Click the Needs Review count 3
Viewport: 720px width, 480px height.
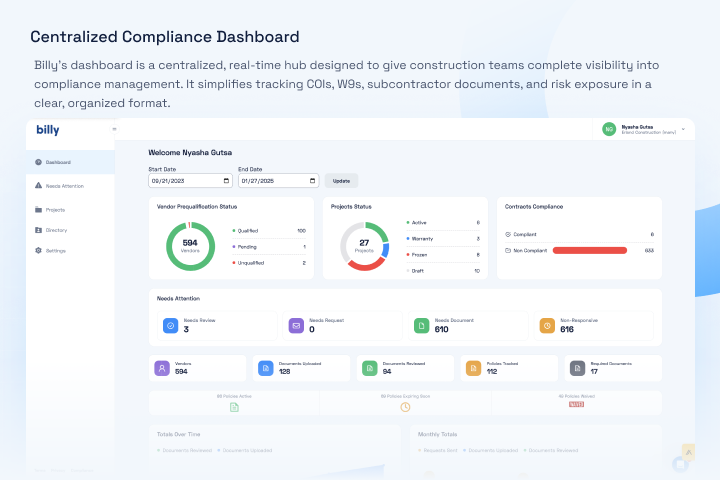(x=186, y=329)
